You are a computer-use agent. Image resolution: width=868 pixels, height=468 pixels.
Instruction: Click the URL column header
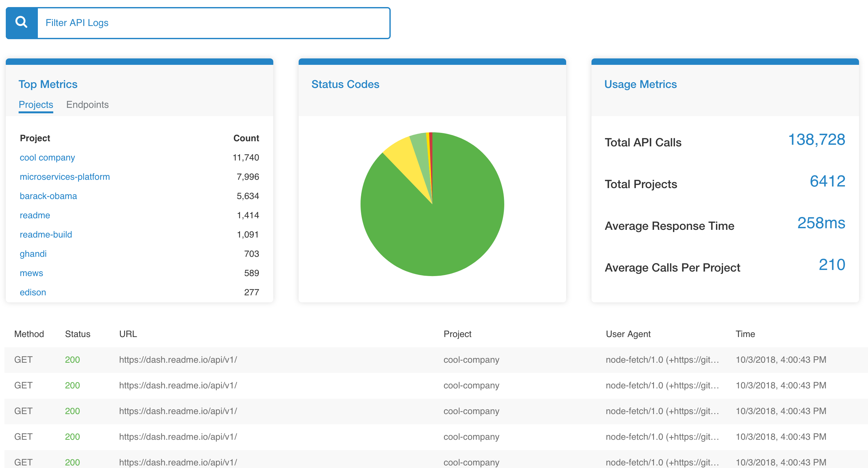point(128,334)
